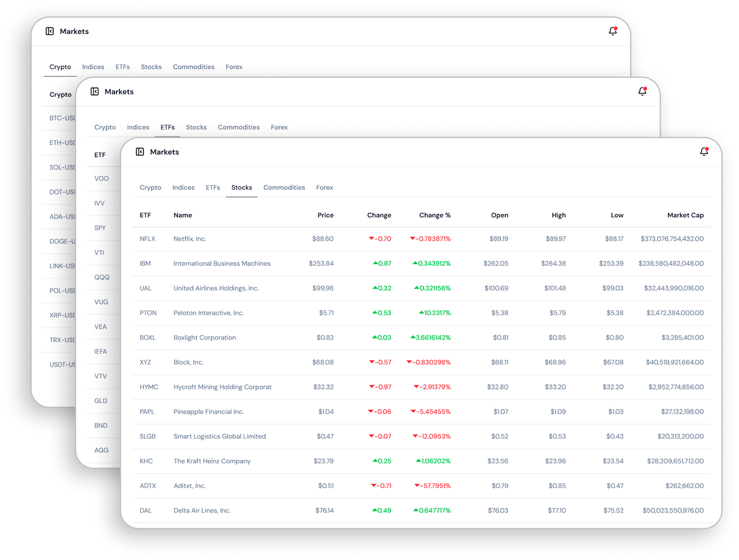Open Stocks tab in back window
This screenshot has width=739, height=560.
151,67
